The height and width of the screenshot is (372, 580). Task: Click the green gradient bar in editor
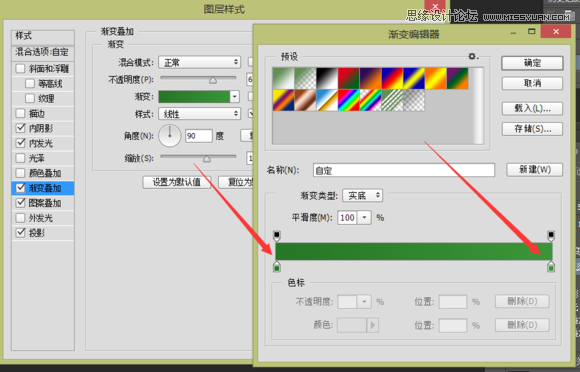(414, 251)
